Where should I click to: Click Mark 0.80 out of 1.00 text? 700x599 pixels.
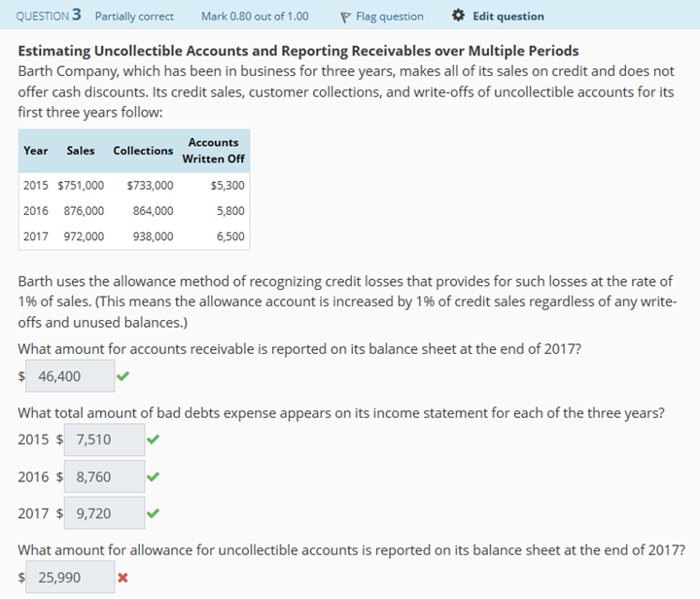255,17
